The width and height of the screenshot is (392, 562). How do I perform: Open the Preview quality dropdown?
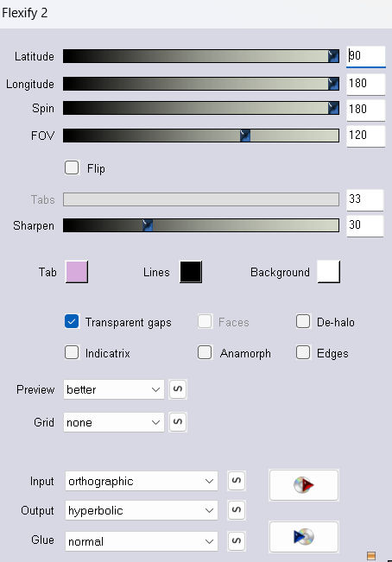114,389
